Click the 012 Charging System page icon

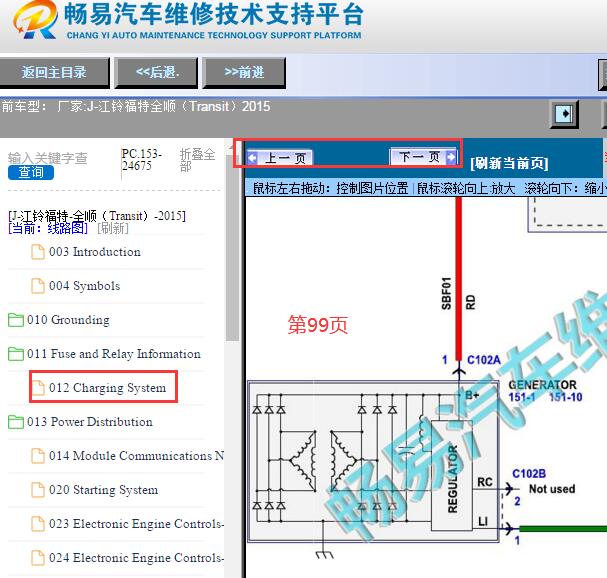38,388
